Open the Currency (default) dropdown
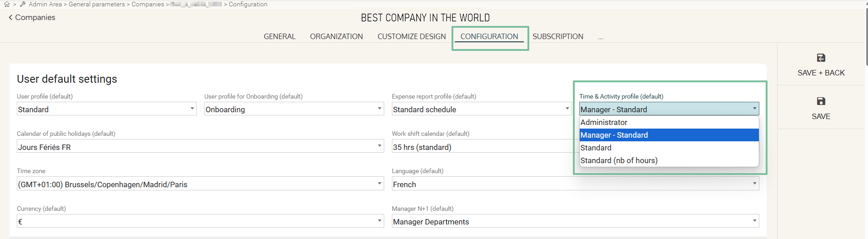Screen dimensions: 868x239 [x=201, y=221]
